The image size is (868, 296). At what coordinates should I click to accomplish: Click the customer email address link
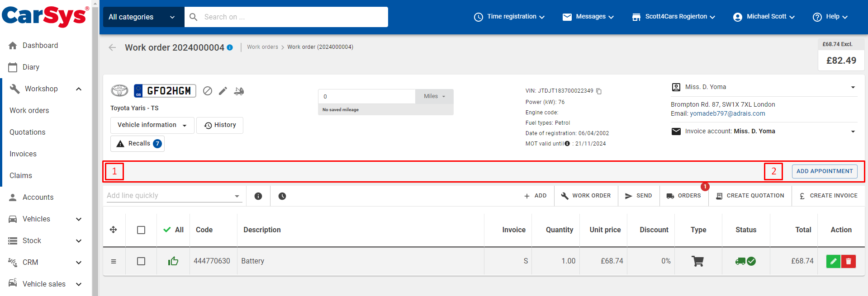[727, 113]
